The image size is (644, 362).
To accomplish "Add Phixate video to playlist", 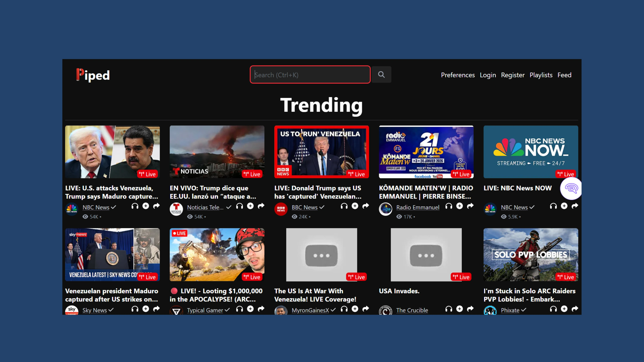I will tap(564, 309).
